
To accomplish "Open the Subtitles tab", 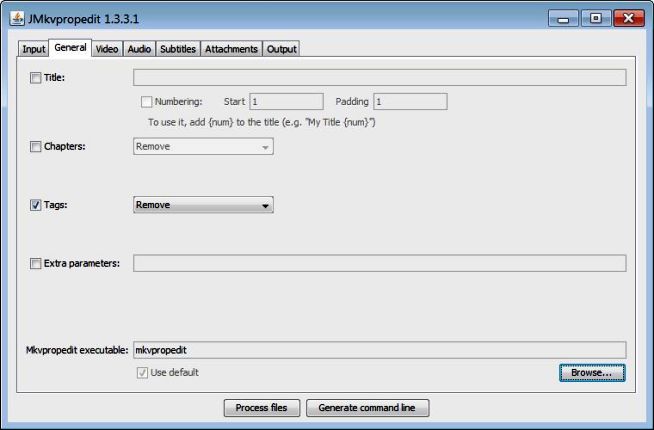I will pos(178,49).
